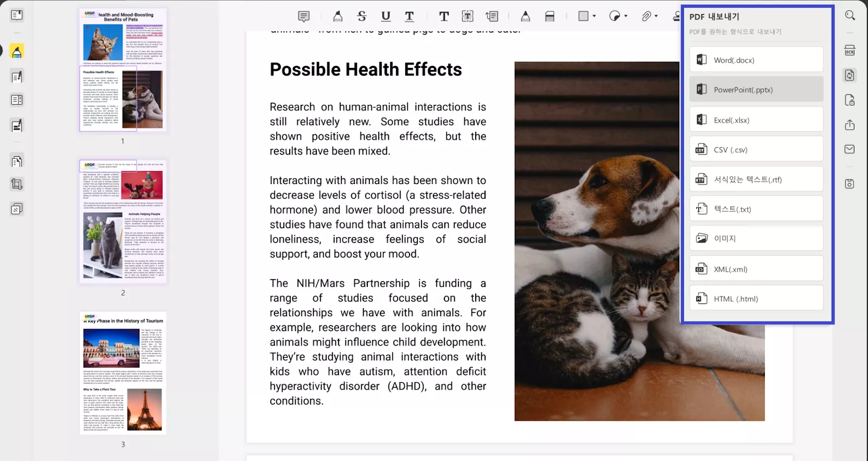868x461 pixels.
Task: Click the 'PDF 내보내기' panel title
Action: (x=714, y=17)
